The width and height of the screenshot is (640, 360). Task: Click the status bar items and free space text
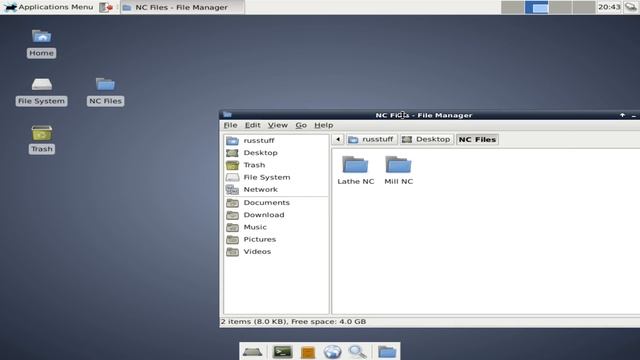click(x=293, y=322)
